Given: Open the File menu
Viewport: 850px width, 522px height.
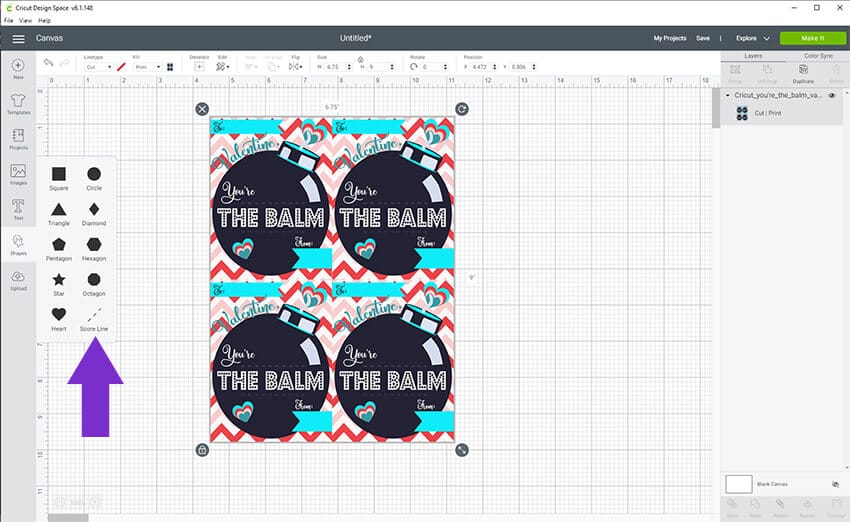Looking at the screenshot, I should coord(8,21).
